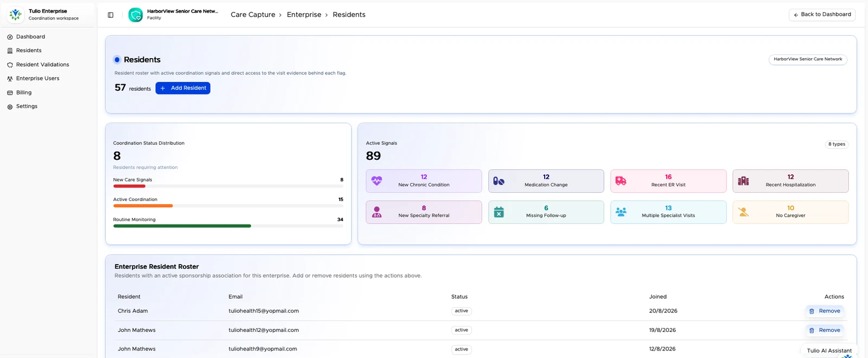Click the crossed-person icon for No Caregiver
Image resolution: width=868 pixels, height=358 pixels.
click(x=743, y=212)
